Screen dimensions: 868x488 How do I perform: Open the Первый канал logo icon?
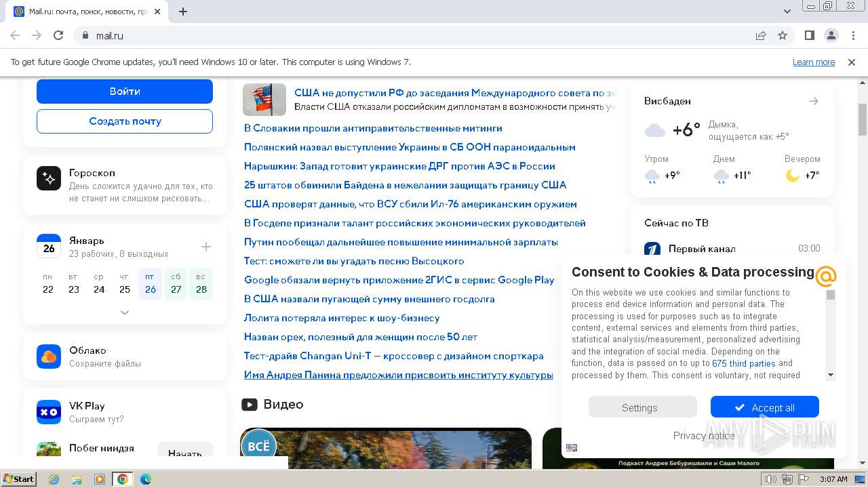pyautogui.click(x=652, y=249)
